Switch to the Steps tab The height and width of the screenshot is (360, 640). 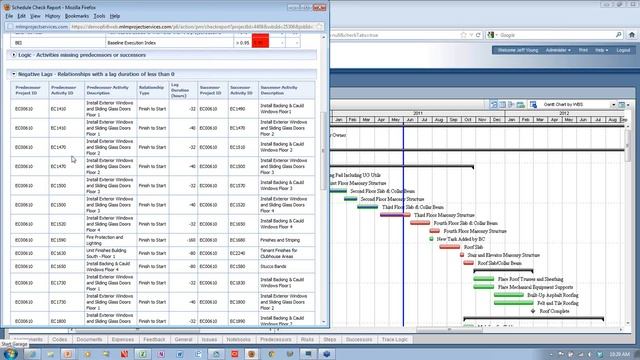pyautogui.click(x=330, y=339)
